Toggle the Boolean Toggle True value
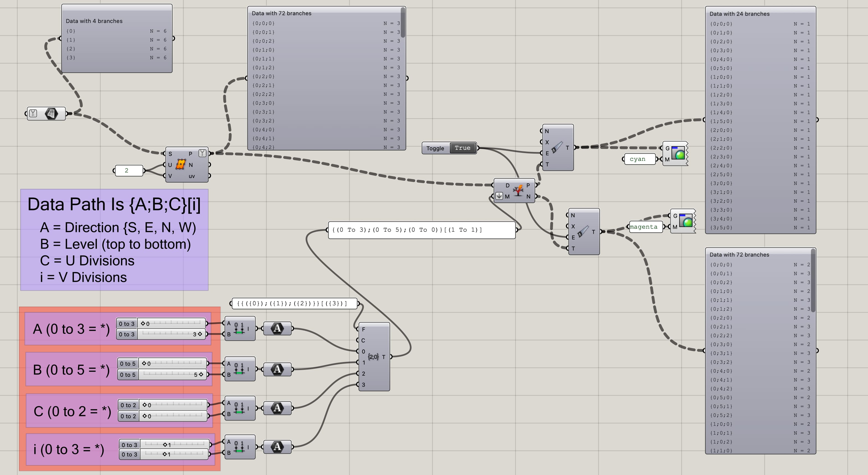Viewport: 868px width, 475px height. point(462,148)
